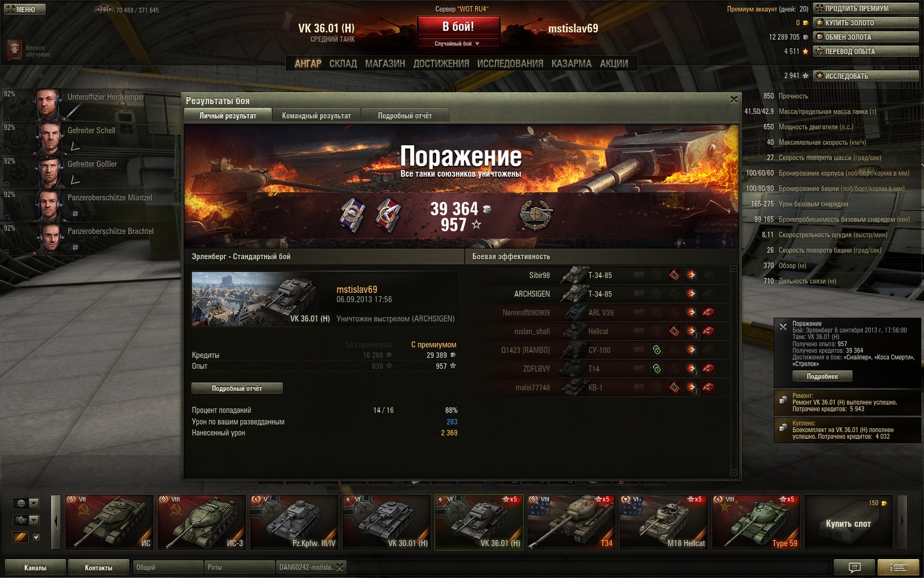Select the Type 59 tank thumbnail
Image resolution: width=924 pixels, height=578 pixels.
756,522
